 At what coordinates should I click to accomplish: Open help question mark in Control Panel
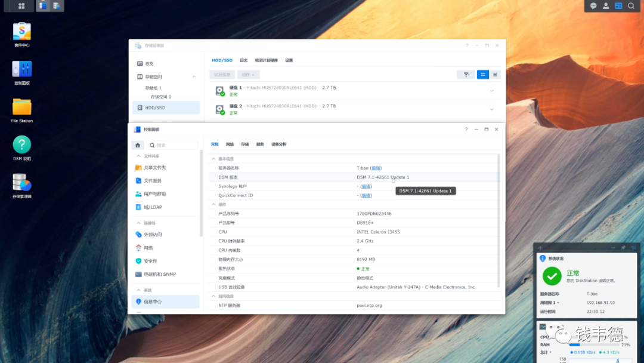coord(466,129)
